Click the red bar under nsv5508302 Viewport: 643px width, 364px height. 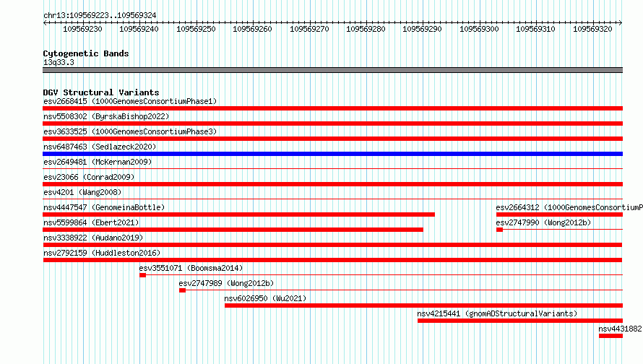332,123
